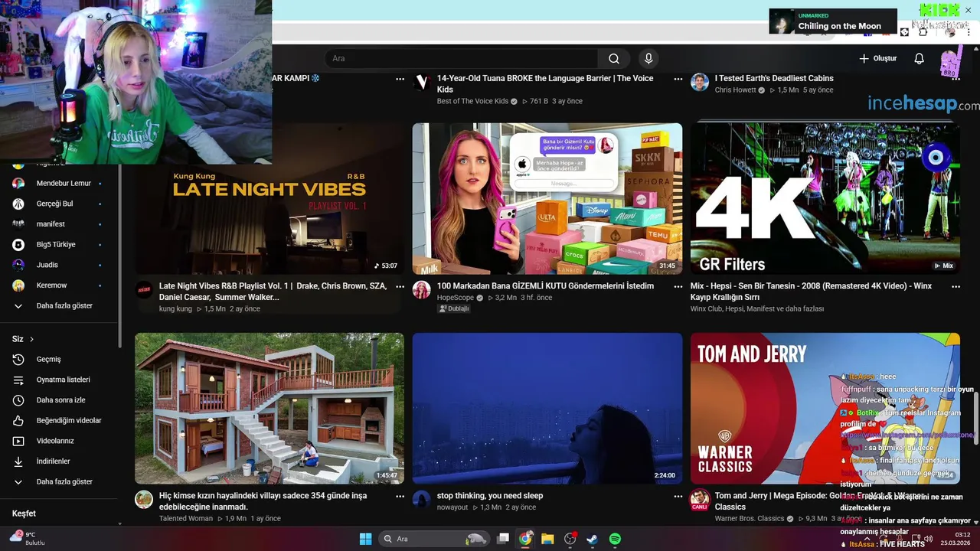Click the Ara search input field

tap(462, 59)
